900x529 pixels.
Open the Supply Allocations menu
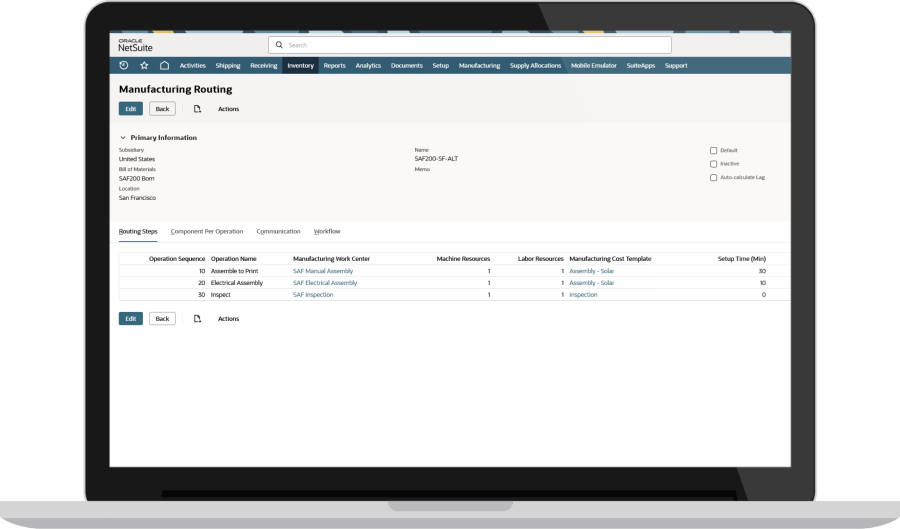pos(535,65)
